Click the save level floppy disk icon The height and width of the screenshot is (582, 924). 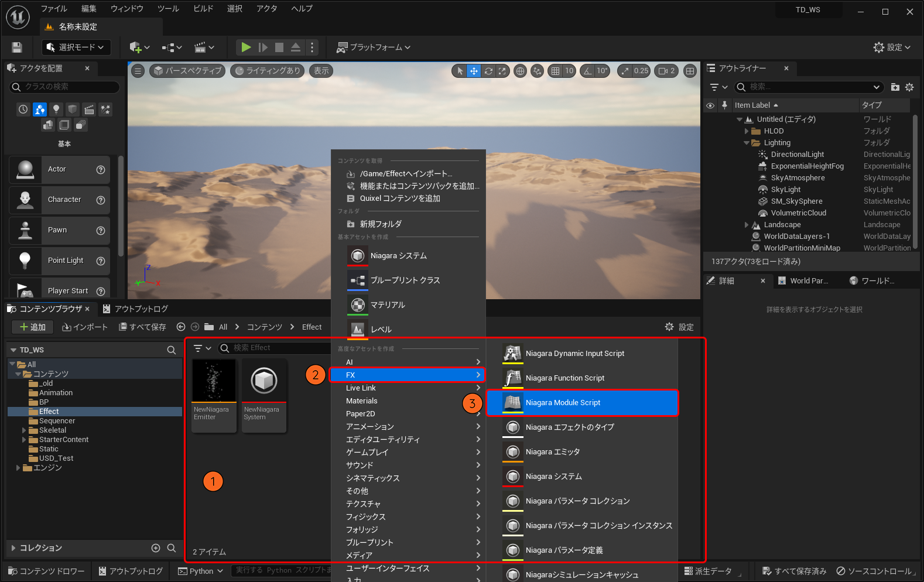click(x=17, y=47)
